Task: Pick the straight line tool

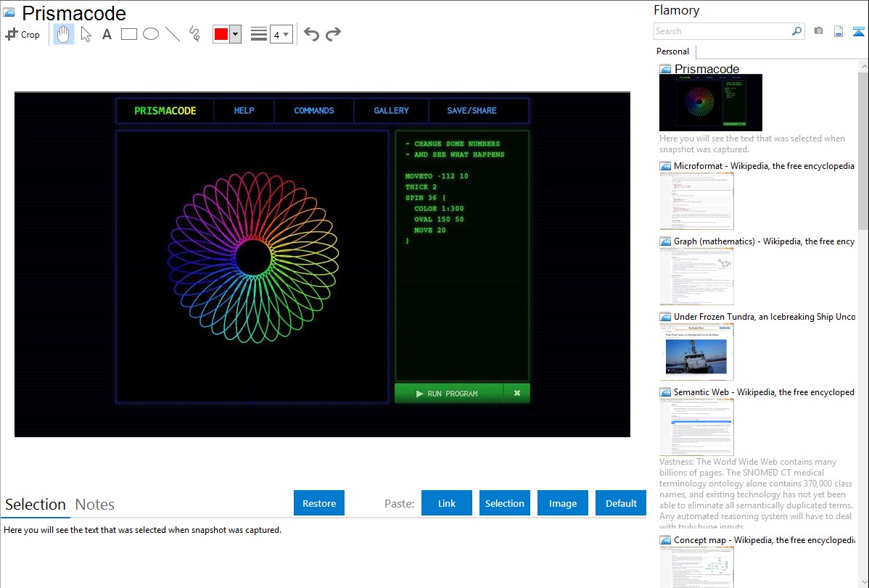Action: click(x=173, y=34)
